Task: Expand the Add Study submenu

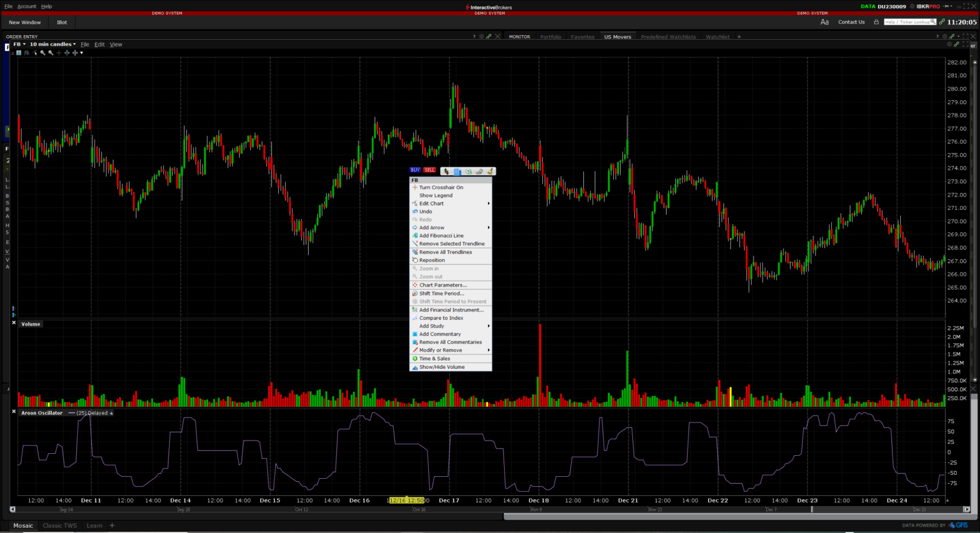Action: click(x=431, y=326)
